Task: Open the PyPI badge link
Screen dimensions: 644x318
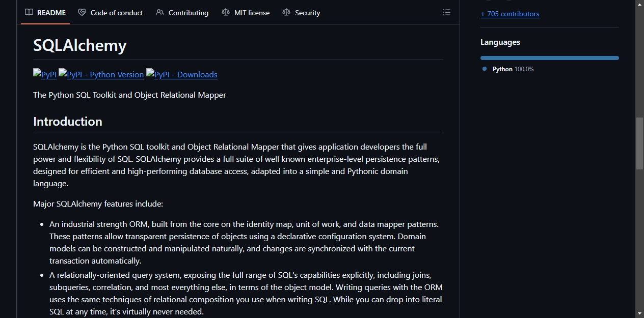Action: (45, 74)
